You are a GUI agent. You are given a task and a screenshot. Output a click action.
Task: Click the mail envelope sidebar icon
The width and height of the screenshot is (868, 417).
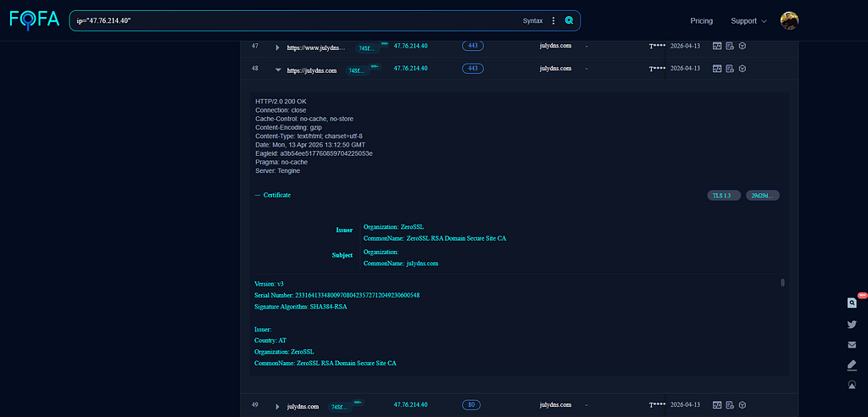tap(852, 344)
